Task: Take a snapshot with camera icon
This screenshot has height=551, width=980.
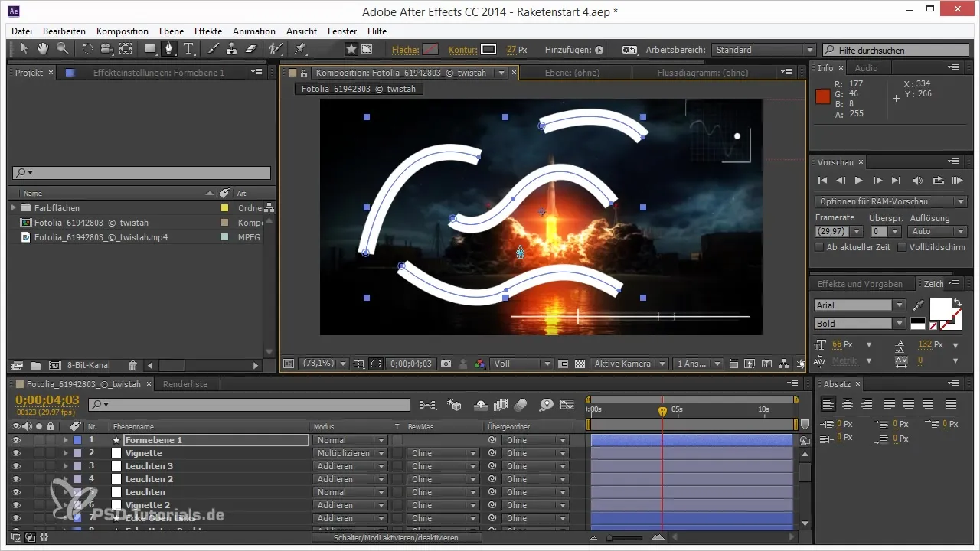Action: pyautogui.click(x=446, y=364)
